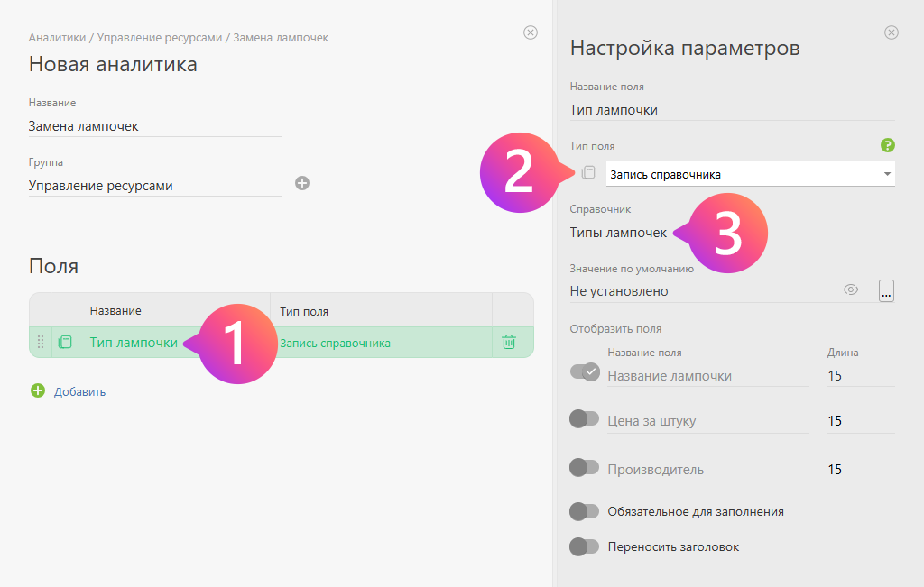
Task: Delete the Тип лампочки field via trash icon
Action: 510,344
